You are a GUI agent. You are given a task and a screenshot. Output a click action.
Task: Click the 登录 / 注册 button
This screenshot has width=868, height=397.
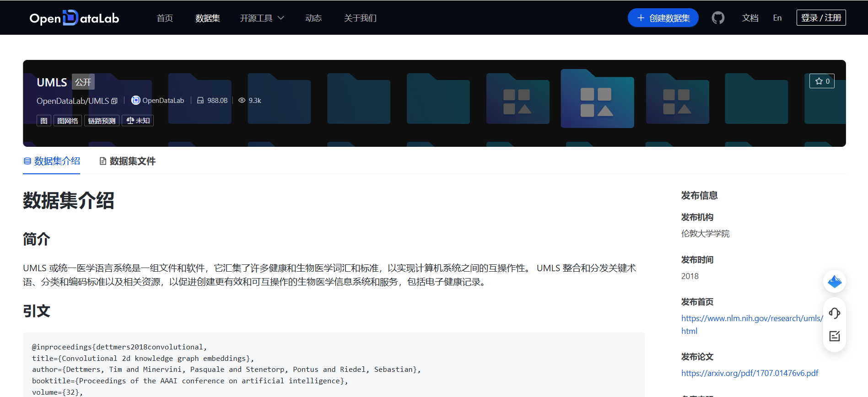[x=821, y=18]
